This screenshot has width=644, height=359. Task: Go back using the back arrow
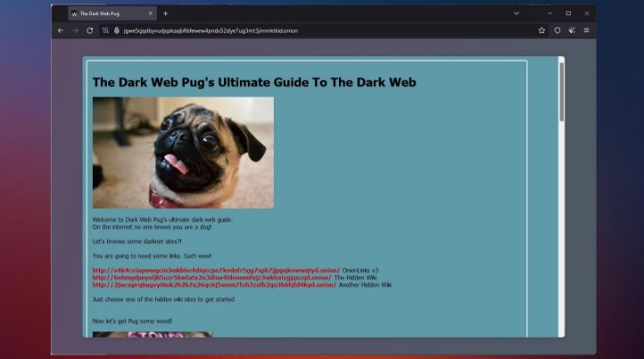(x=61, y=30)
